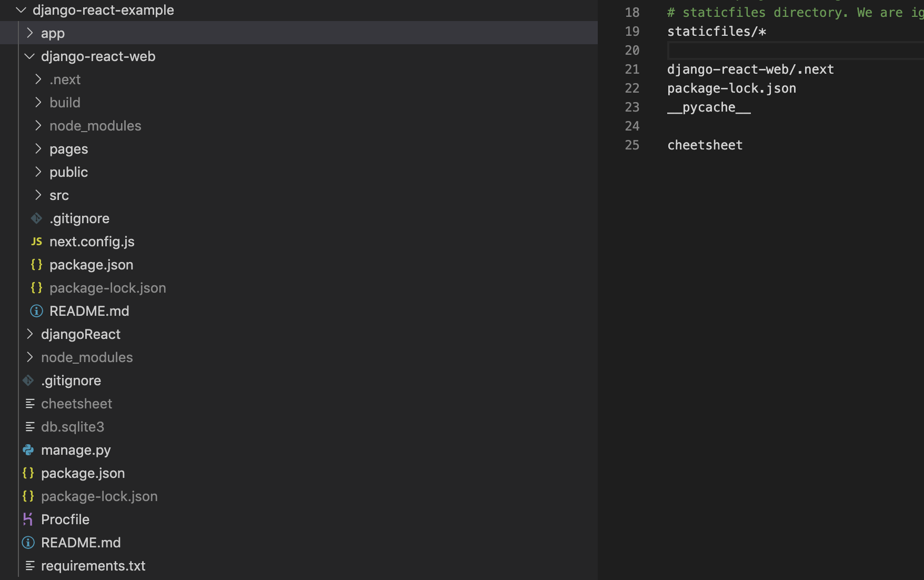
Task: Open requirements.txt file
Action: (x=93, y=565)
